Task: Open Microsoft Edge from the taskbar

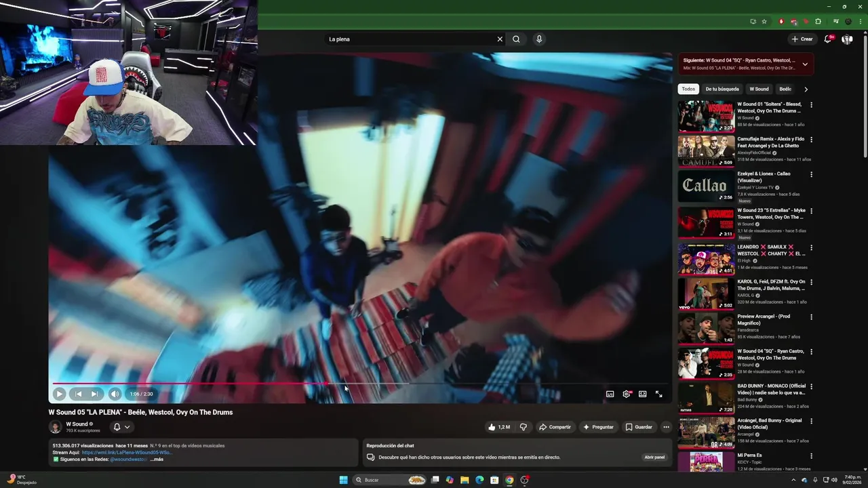Action: click(479, 480)
